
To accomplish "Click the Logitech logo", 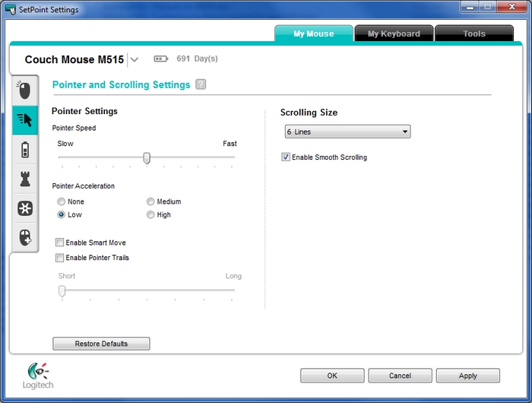I will click(x=38, y=376).
